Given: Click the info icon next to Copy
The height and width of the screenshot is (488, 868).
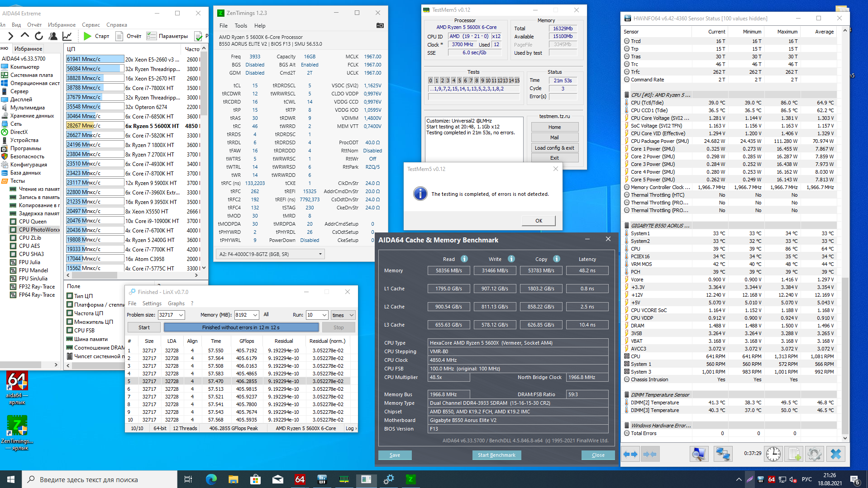Looking at the screenshot, I should (x=557, y=259).
